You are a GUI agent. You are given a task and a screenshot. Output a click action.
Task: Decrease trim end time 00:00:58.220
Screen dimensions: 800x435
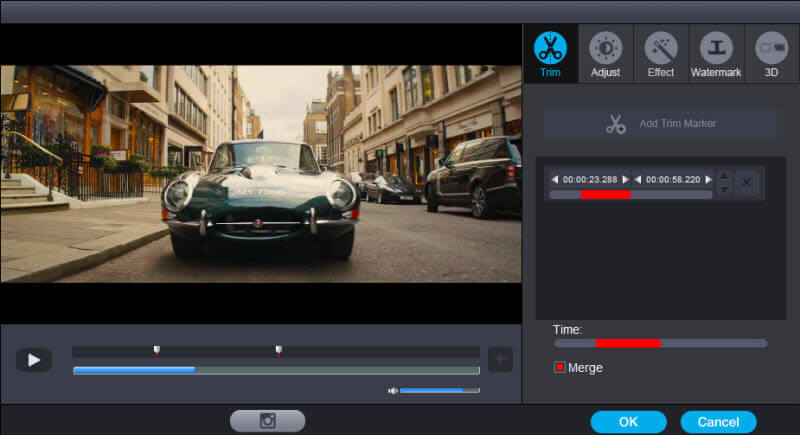(x=638, y=180)
